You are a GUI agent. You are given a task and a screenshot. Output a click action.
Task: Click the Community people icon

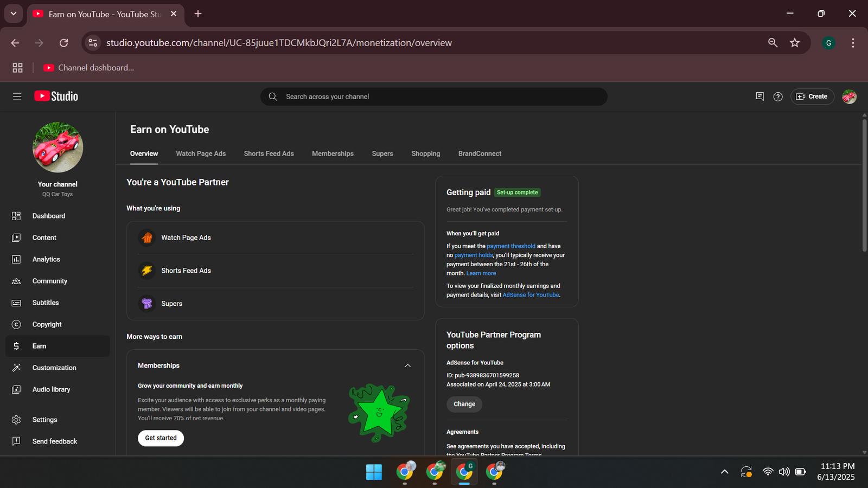(x=16, y=281)
